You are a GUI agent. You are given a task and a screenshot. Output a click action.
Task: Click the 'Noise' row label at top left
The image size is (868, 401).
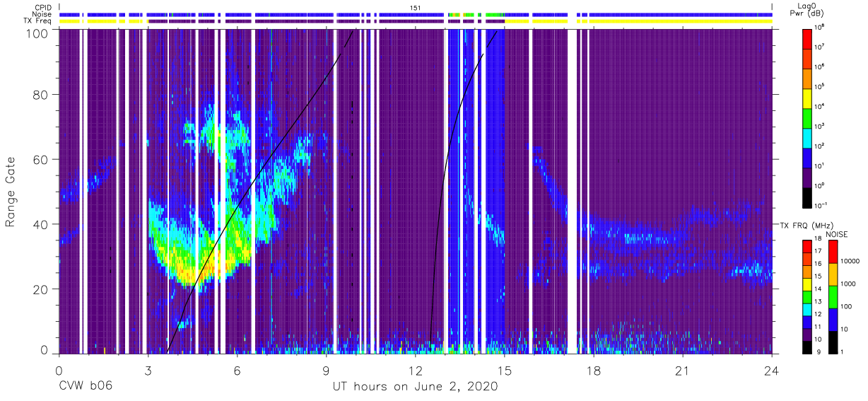[x=43, y=14]
